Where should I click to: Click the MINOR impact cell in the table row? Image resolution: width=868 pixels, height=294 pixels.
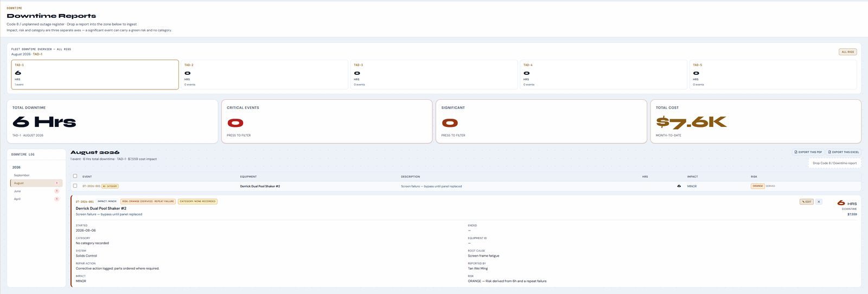[692, 186]
